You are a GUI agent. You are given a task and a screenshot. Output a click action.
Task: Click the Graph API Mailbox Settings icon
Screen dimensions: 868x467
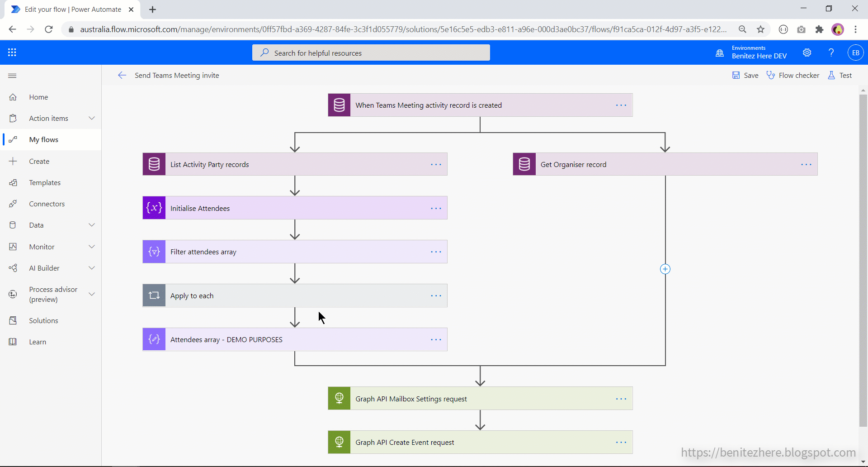[339, 398]
